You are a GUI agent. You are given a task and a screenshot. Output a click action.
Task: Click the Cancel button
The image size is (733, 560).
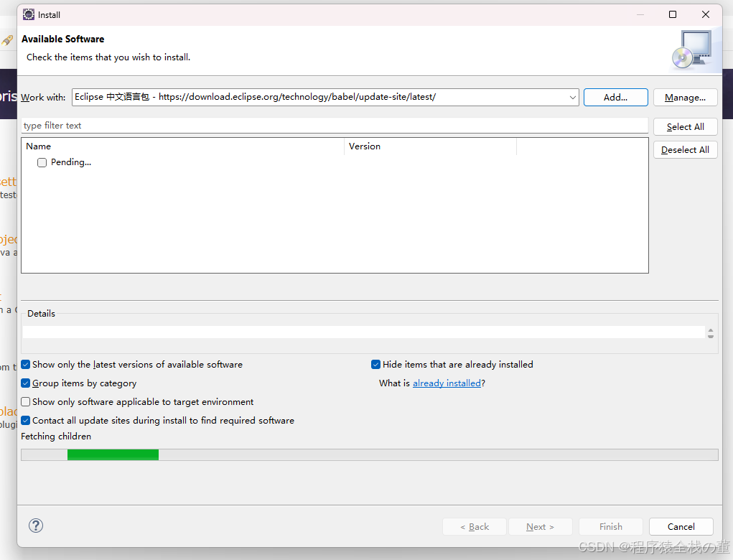pos(681,527)
